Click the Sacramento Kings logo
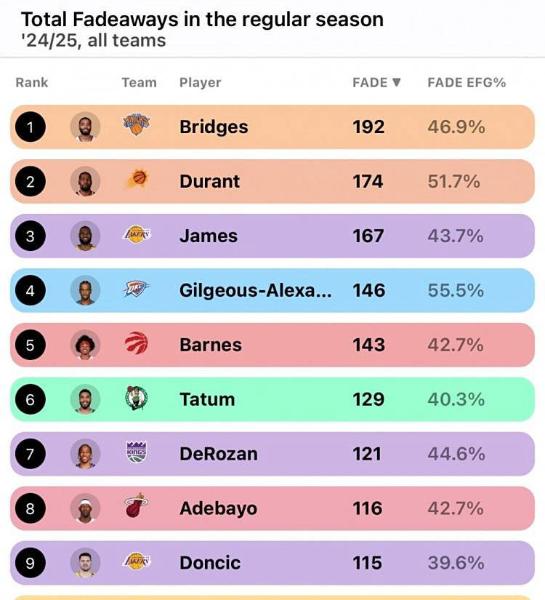 [x=137, y=452]
